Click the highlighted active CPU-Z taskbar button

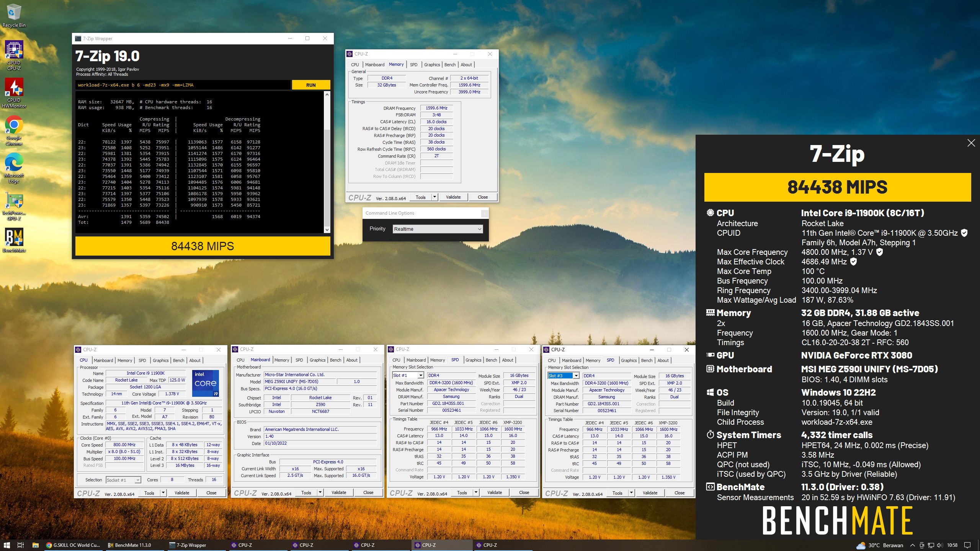pyautogui.click(x=442, y=545)
